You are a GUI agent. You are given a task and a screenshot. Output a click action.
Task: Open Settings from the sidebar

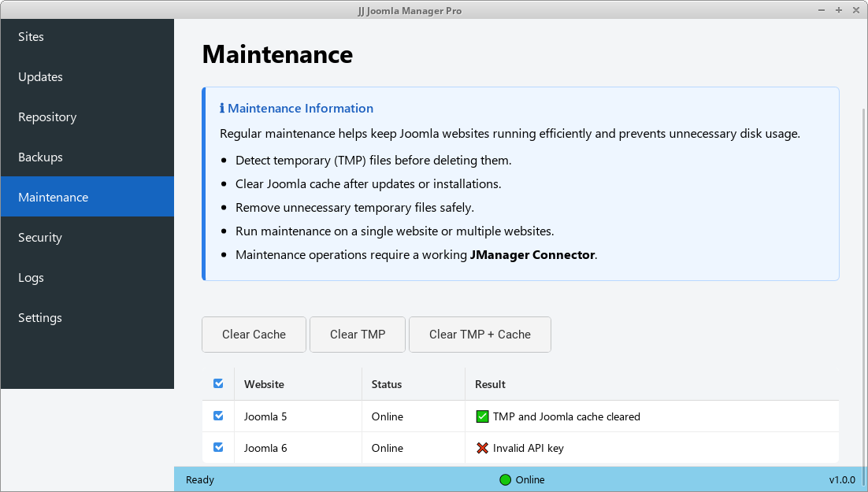point(87,318)
